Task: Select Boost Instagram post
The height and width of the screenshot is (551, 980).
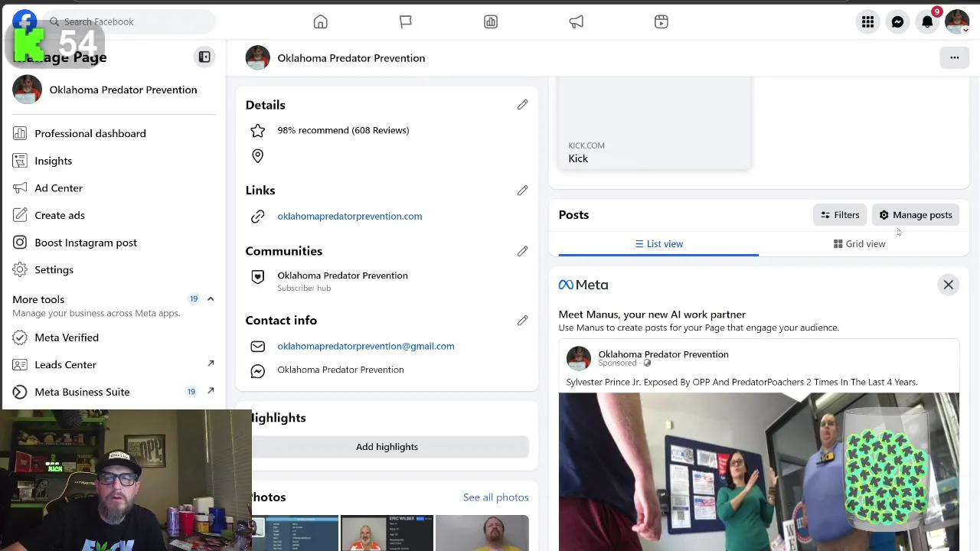Action: coord(86,243)
